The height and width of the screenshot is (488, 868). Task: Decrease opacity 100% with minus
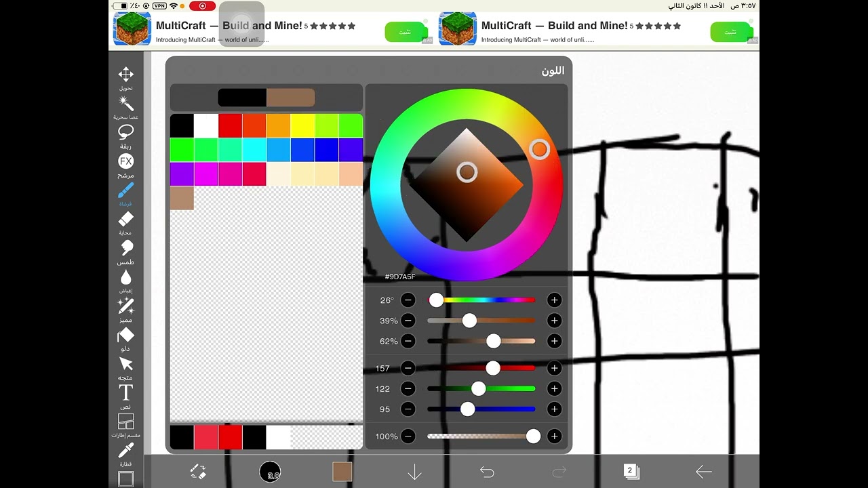coord(408,436)
